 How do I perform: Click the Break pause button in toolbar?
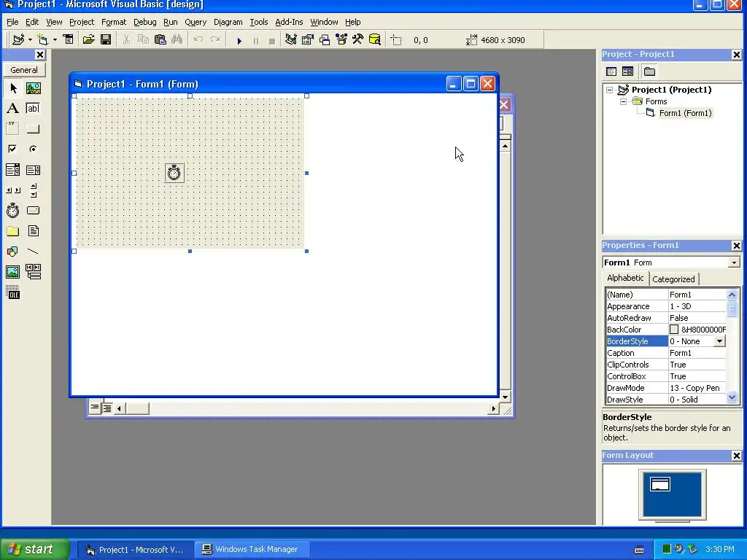click(256, 41)
